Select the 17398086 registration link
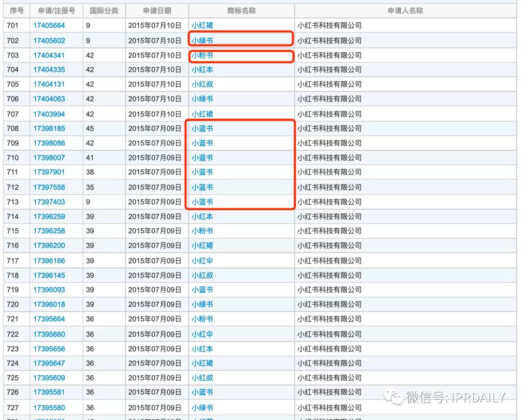Image resolution: width=522 pixels, height=420 pixels. point(49,143)
